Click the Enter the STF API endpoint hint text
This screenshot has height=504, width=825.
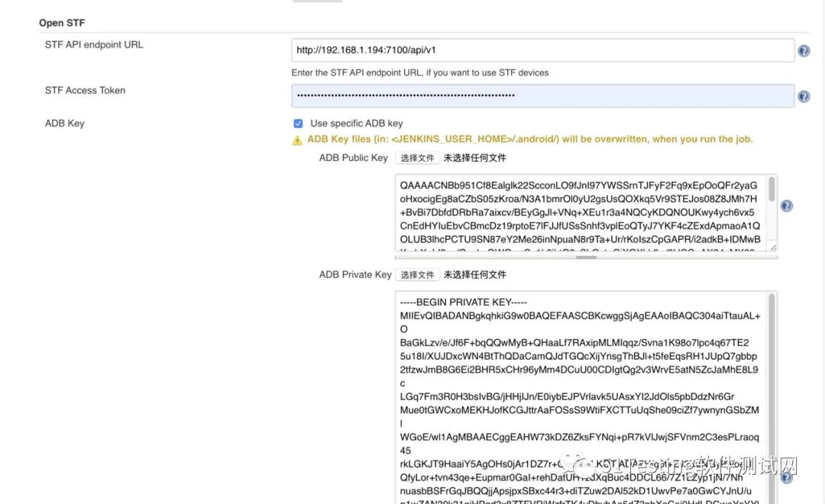pos(420,73)
